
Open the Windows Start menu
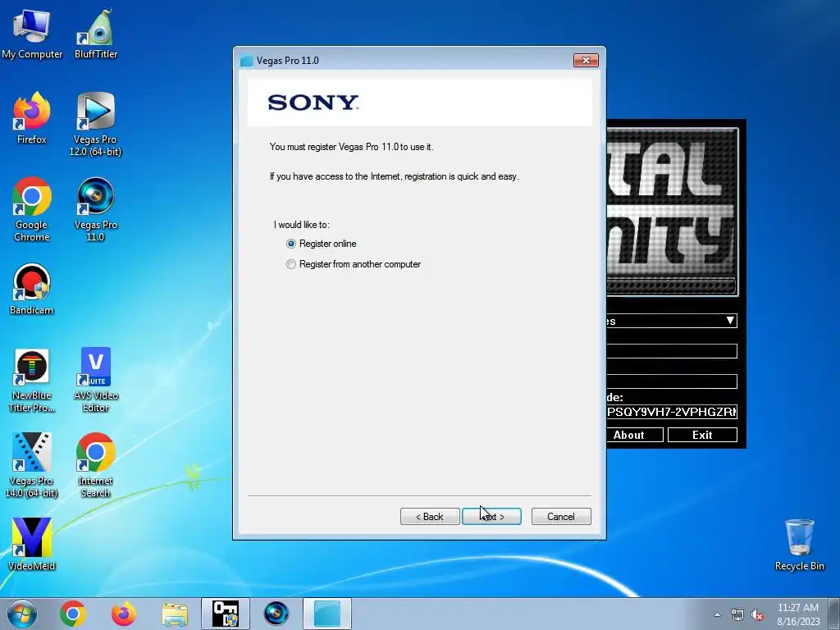click(x=22, y=614)
